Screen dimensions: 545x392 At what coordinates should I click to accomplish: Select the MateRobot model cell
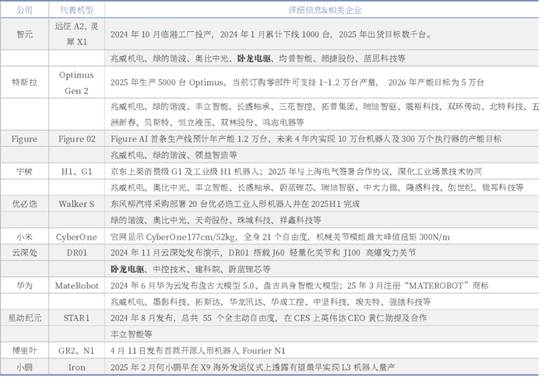(x=76, y=285)
